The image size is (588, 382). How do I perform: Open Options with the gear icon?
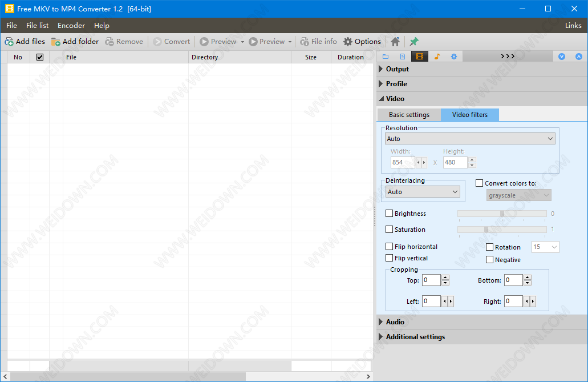[x=362, y=42]
